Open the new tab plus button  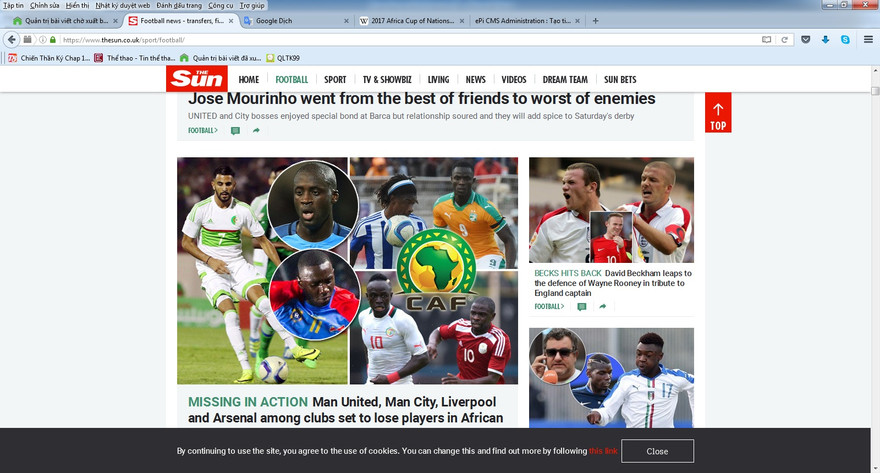tap(596, 21)
